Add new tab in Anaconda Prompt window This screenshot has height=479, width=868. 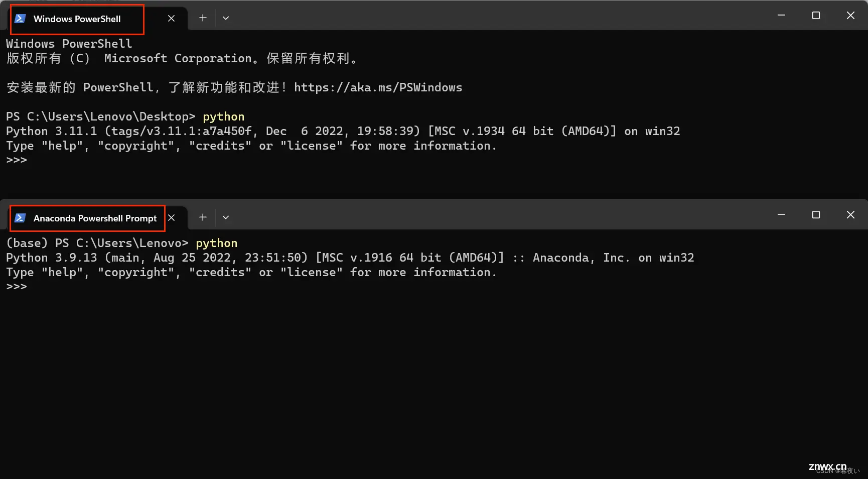coord(203,217)
